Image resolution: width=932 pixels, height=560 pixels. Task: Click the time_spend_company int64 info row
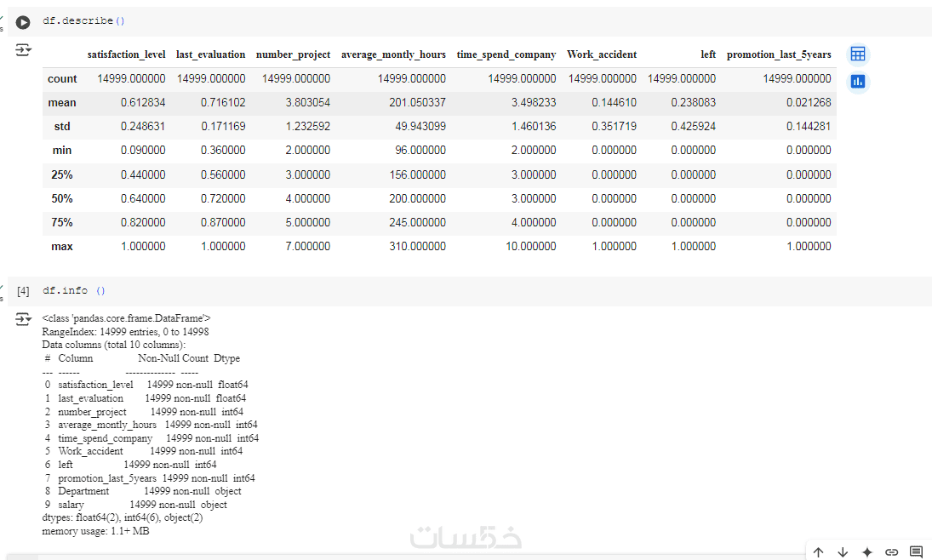click(152, 438)
